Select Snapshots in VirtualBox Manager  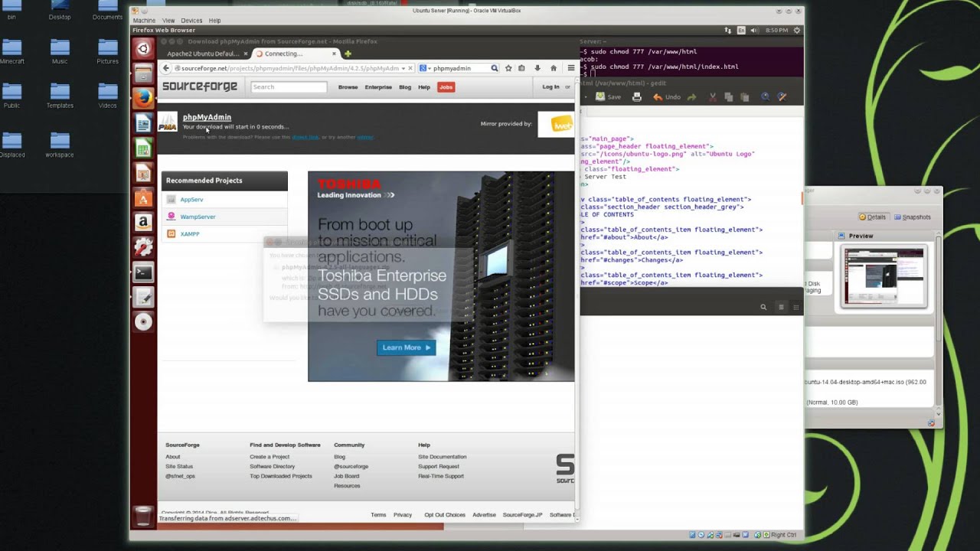pyautogui.click(x=913, y=217)
